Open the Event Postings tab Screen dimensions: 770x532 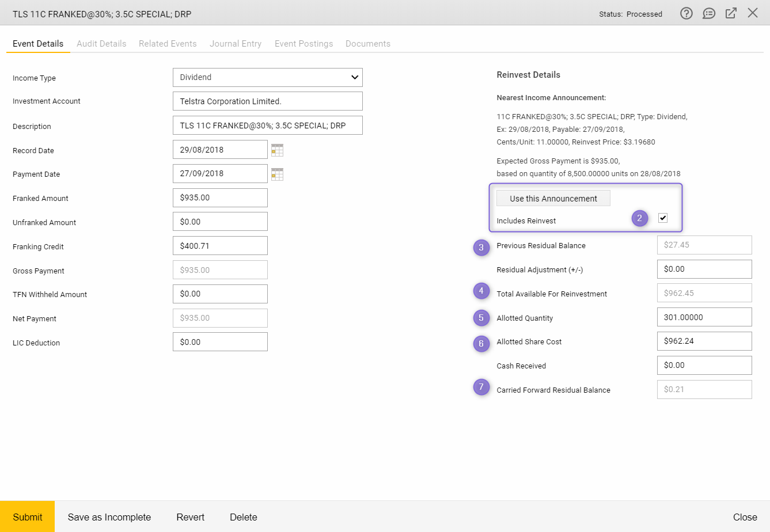304,44
